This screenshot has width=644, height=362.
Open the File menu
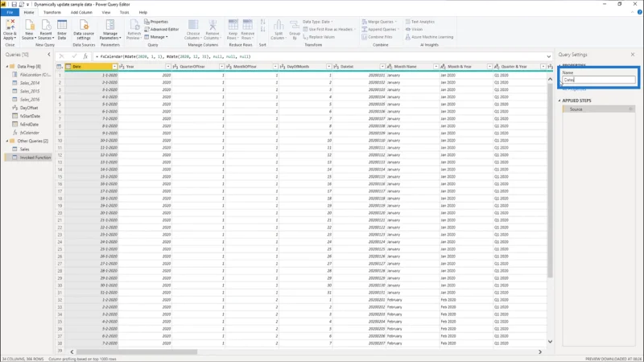(x=10, y=12)
